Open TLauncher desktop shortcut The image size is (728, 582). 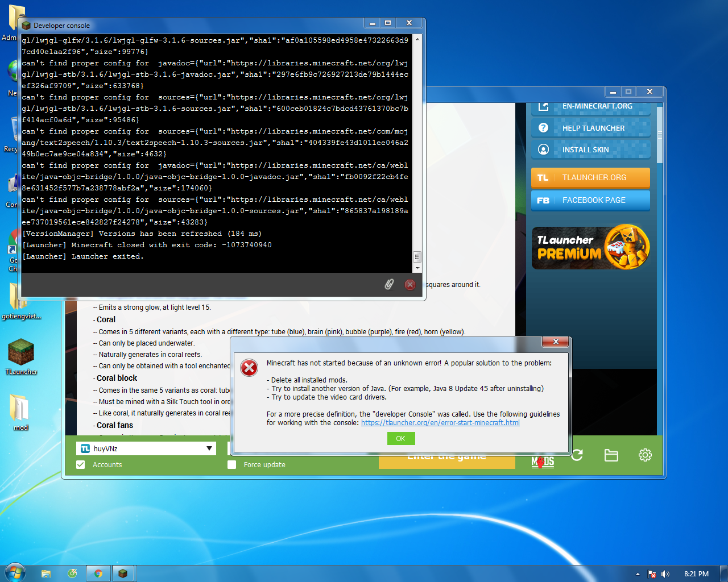21,356
